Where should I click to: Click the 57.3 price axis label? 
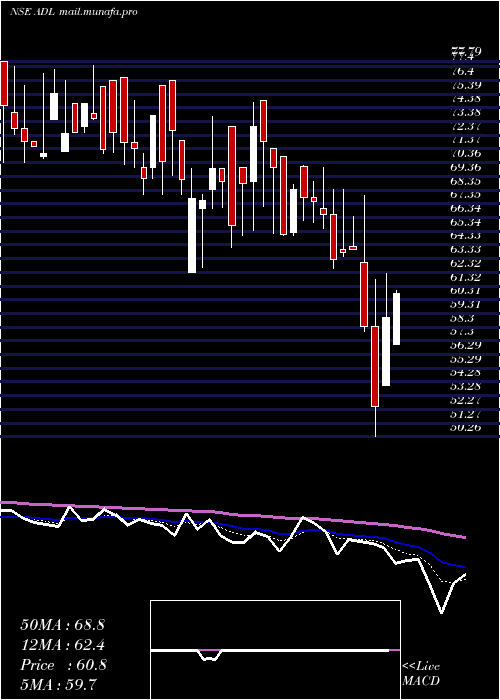(x=462, y=332)
